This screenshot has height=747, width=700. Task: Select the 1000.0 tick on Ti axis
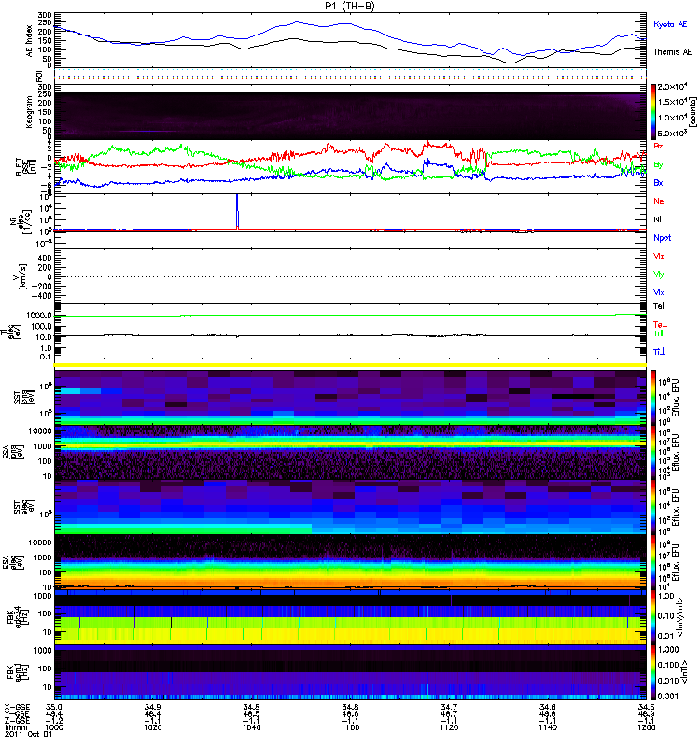tap(39, 316)
